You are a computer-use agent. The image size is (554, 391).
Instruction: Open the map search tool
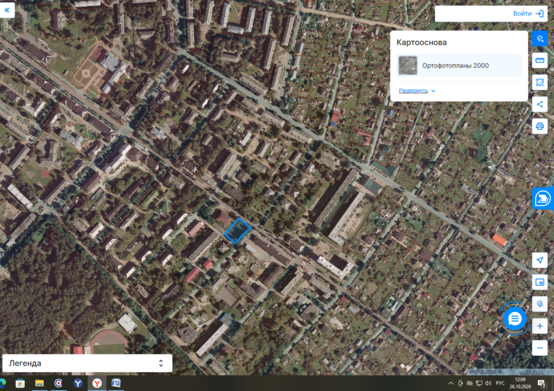540,304
